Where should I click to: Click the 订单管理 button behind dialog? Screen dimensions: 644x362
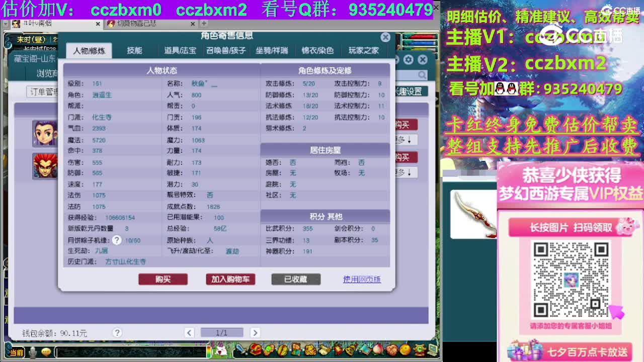coord(43,92)
